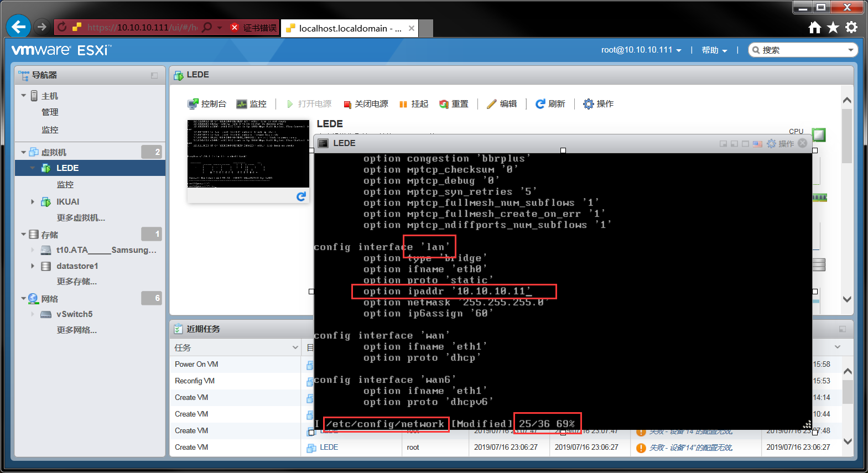
Task: Open root@10.10.10.111 user menu
Action: 641,50
